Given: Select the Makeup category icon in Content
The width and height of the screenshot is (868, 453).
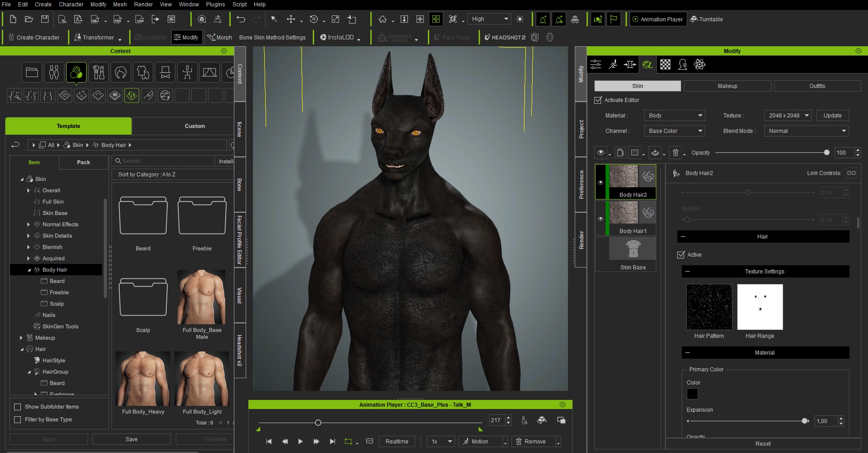Looking at the screenshot, I should point(98,72).
